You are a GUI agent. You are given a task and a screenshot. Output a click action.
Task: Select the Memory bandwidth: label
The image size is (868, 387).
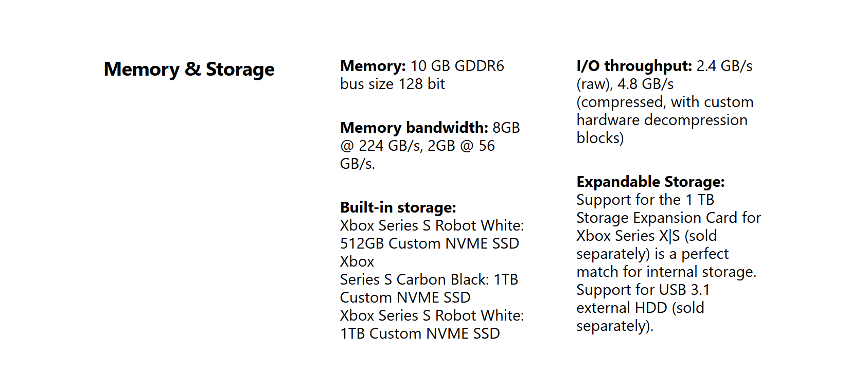[x=414, y=128]
